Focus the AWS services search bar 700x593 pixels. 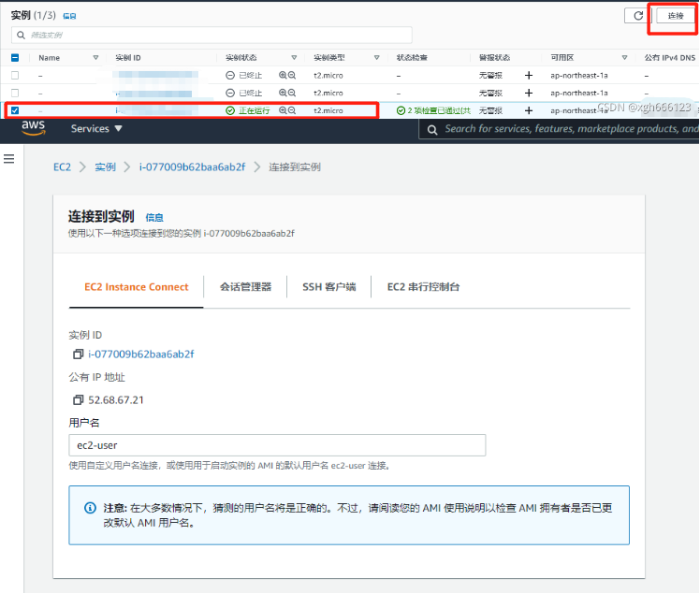point(559,129)
